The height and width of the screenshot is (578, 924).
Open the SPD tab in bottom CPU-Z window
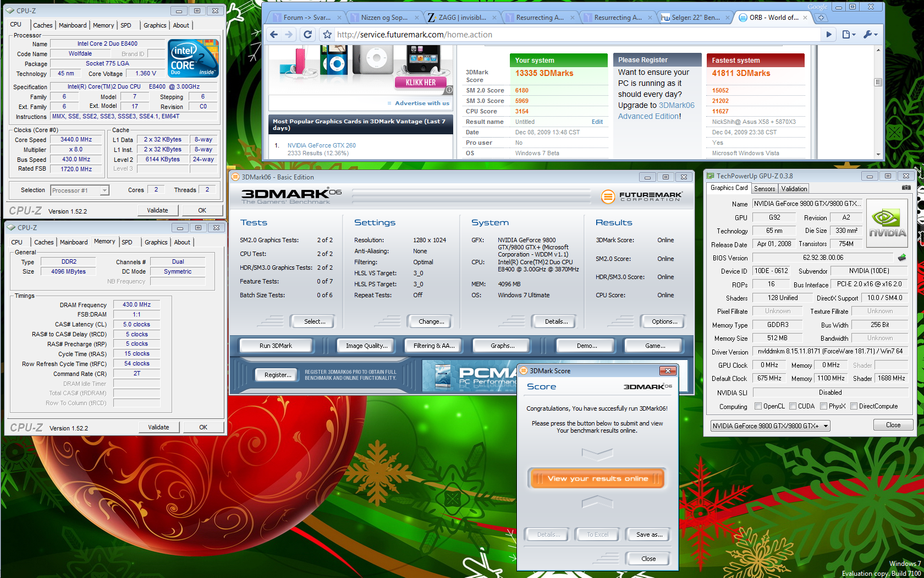point(127,242)
